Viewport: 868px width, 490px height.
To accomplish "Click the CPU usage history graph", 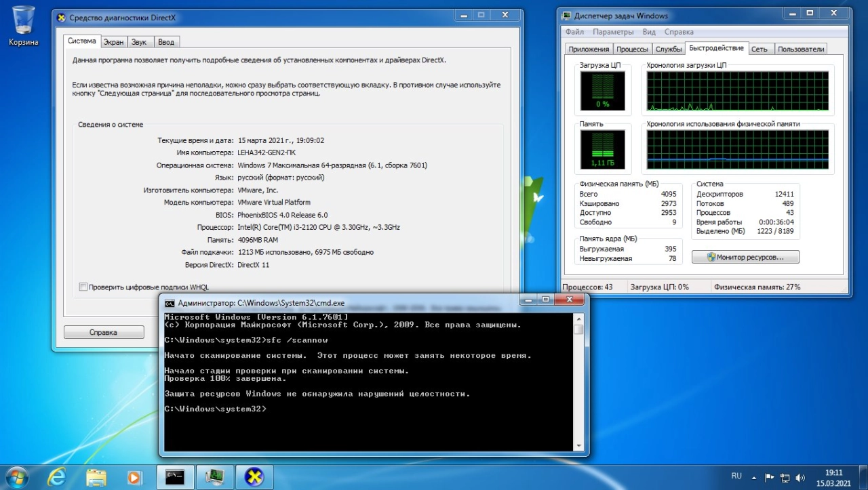I will pos(738,90).
